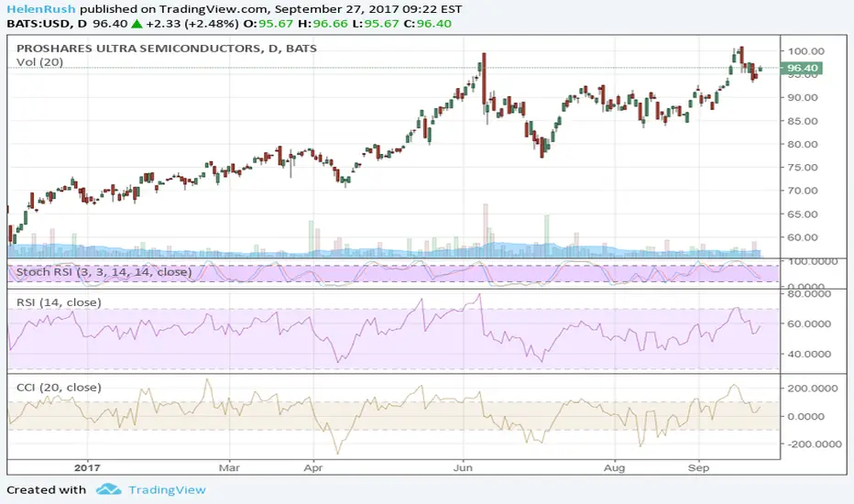Click the BATS:USD, D symbol text

(x=47, y=24)
